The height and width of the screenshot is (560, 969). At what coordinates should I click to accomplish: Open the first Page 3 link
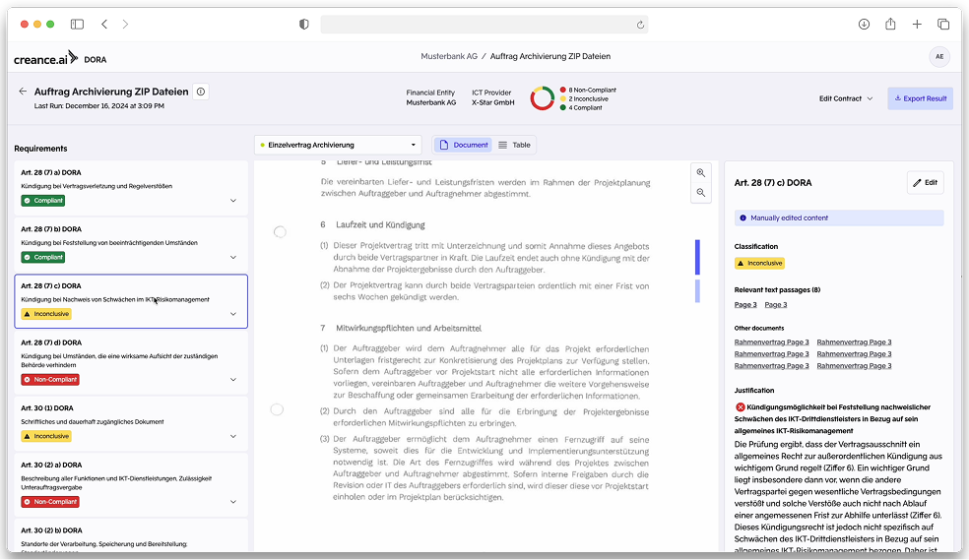pyautogui.click(x=745, y=305)
